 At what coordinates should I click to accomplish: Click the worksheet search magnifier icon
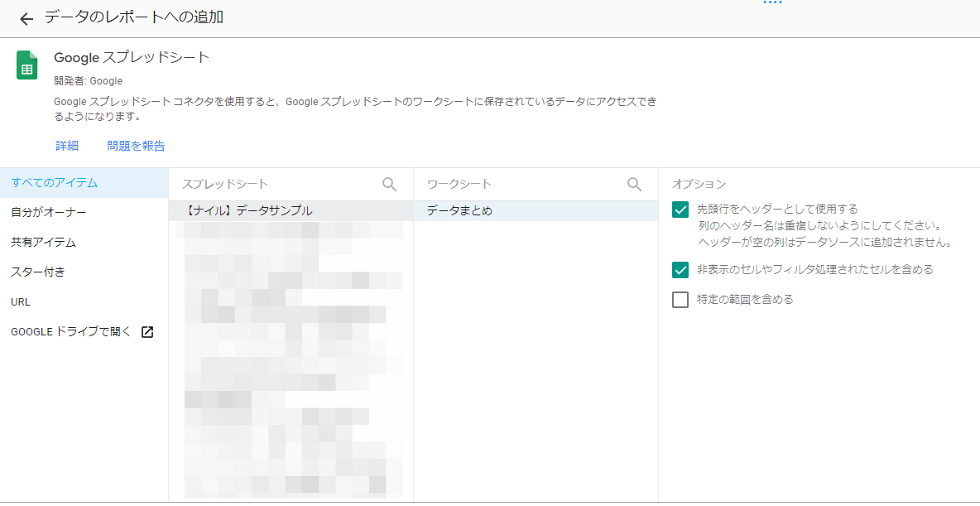click(634, 184)
